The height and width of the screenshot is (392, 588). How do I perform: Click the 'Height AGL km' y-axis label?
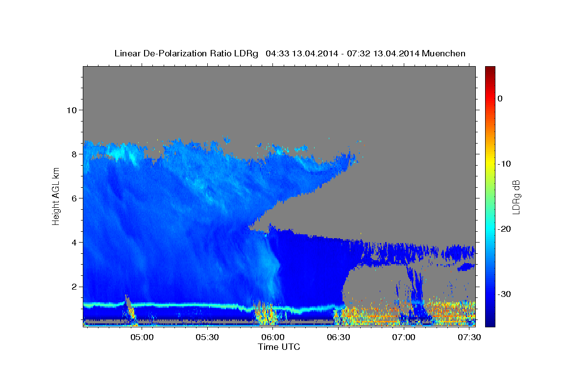point(56,196)
